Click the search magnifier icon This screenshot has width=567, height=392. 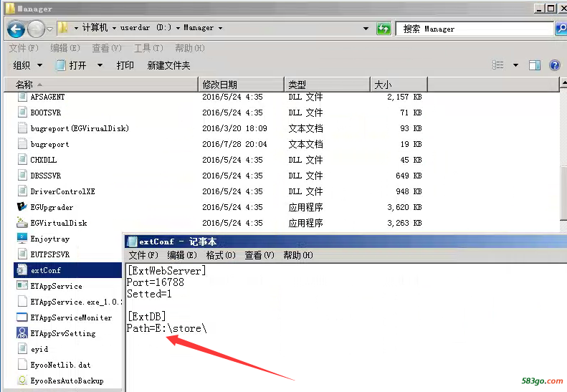point(561,29)
